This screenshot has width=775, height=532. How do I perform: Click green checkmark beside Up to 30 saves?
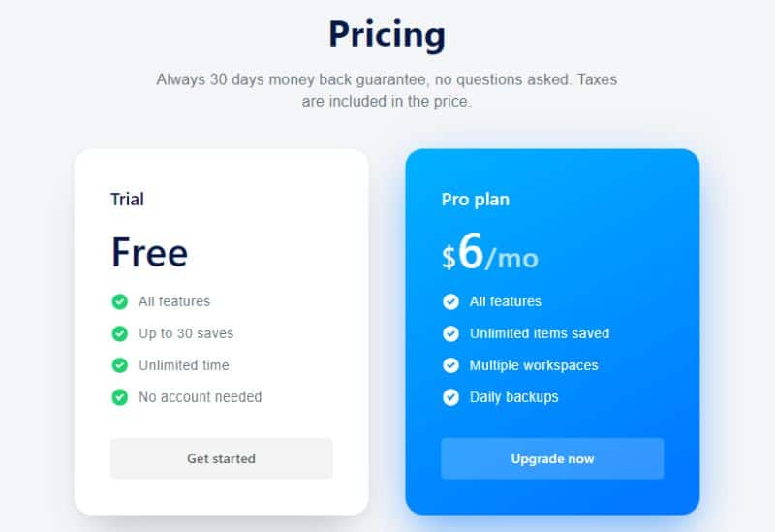pos(119,333)
